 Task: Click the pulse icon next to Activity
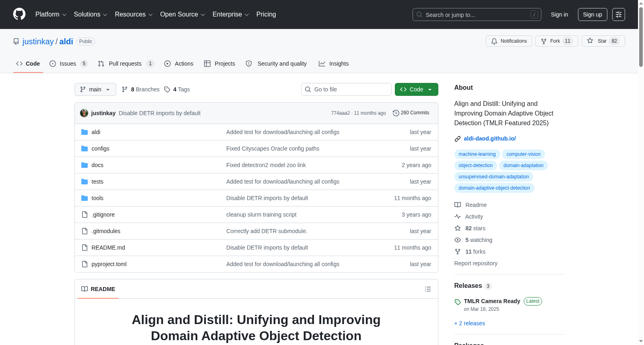click(458, 217)
